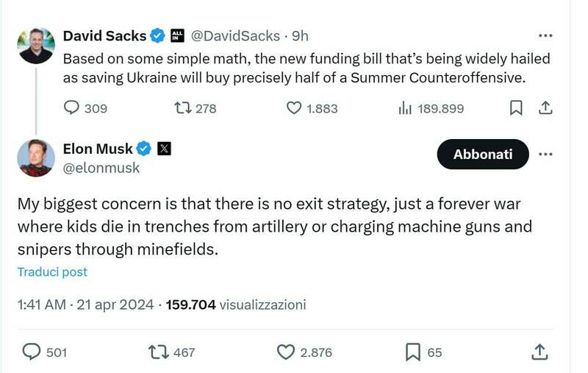
Task: Share David Sacks' tweet
Action: [x=545, y=108]
